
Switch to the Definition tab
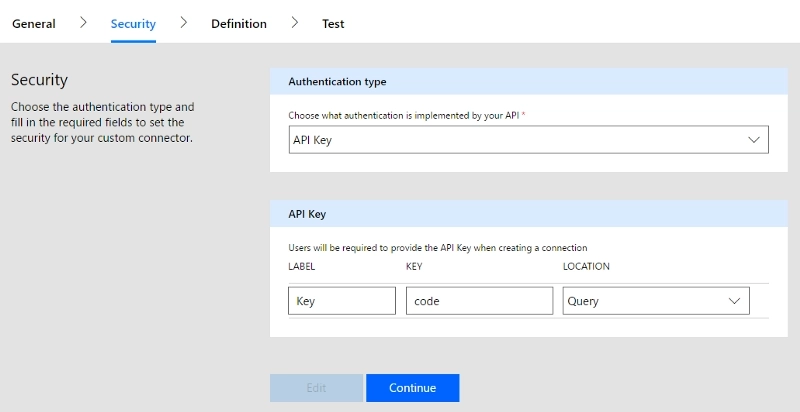[239, 24]
